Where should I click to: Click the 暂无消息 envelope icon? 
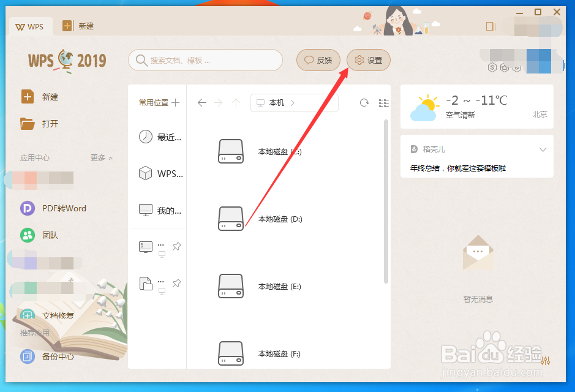(x=478, y=253)
